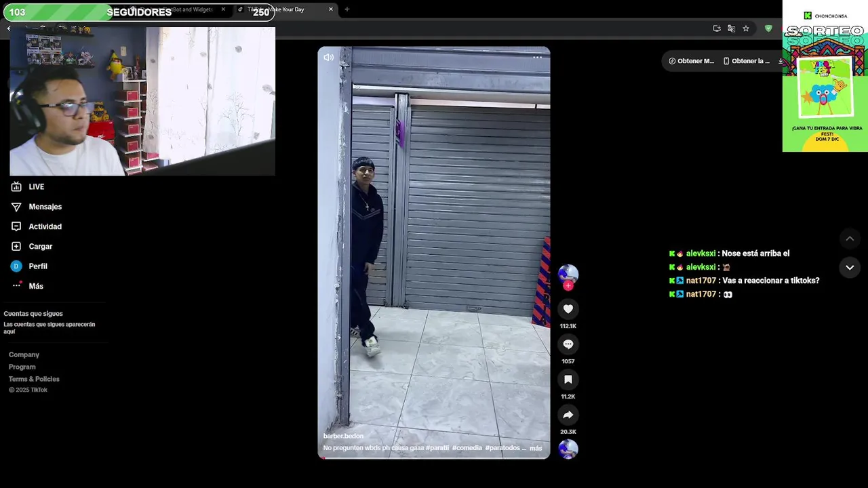Open the #paratii hashtag

(437, 448)
